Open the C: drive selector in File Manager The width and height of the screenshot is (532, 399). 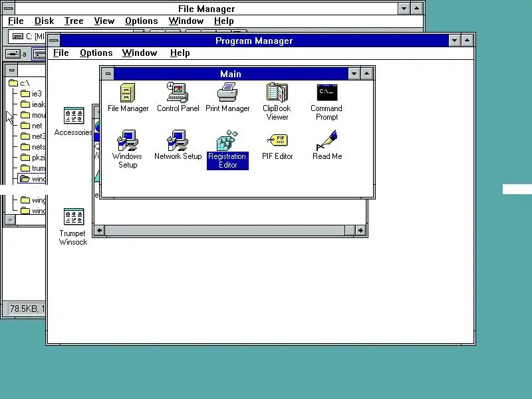tap(27, 36)
